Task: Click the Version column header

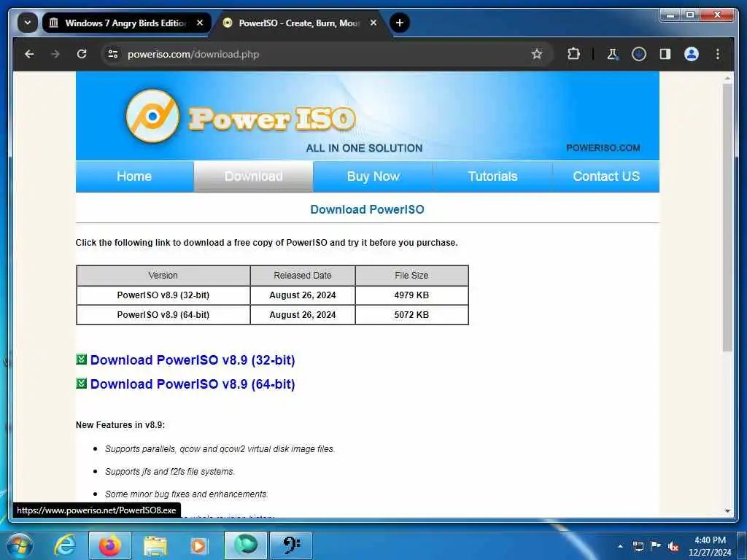Action: point(163,275)
